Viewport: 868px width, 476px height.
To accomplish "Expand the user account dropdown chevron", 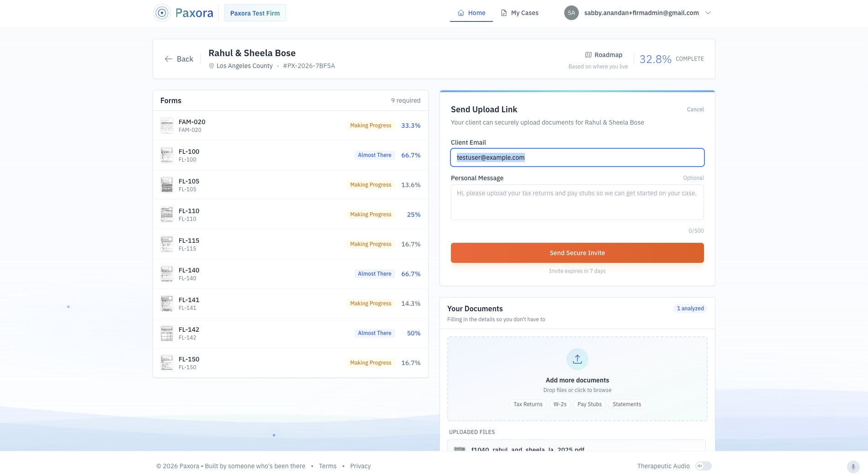I will point(708,13).
